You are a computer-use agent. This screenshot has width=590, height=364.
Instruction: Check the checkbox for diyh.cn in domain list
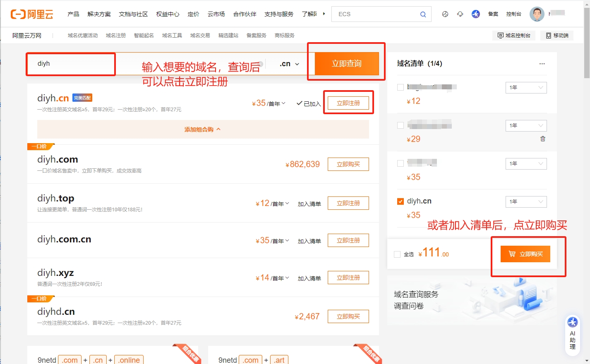point(400,201)
